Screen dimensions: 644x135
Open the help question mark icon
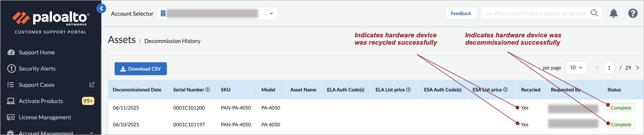(x=633, y=13)
